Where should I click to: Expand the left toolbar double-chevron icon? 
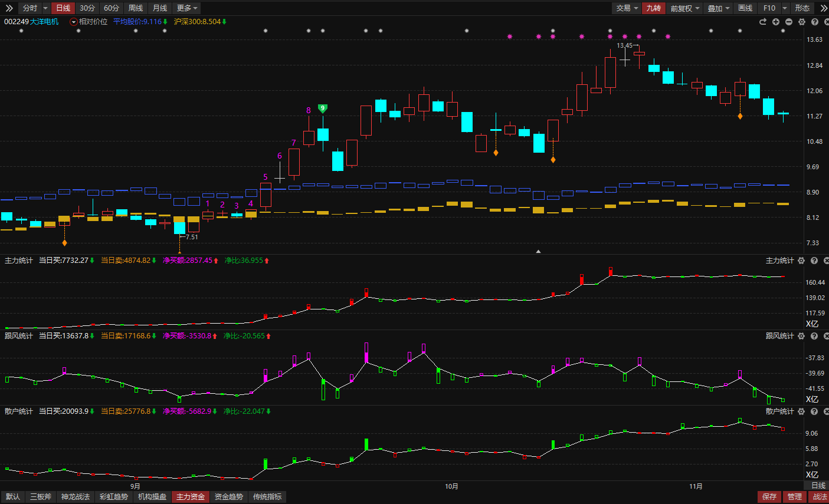(9, 8)
